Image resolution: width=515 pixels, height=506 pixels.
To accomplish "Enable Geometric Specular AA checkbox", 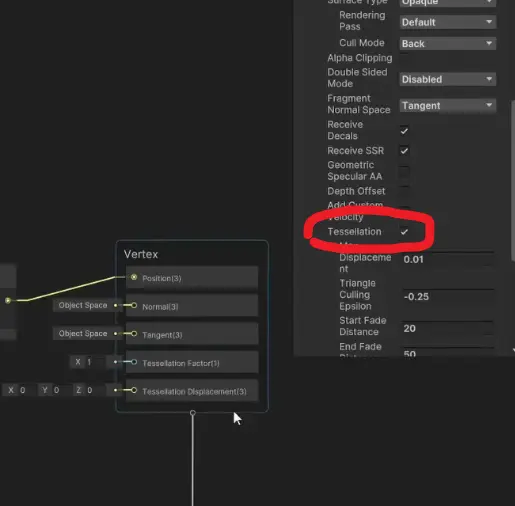I will (x=404, y=171).
